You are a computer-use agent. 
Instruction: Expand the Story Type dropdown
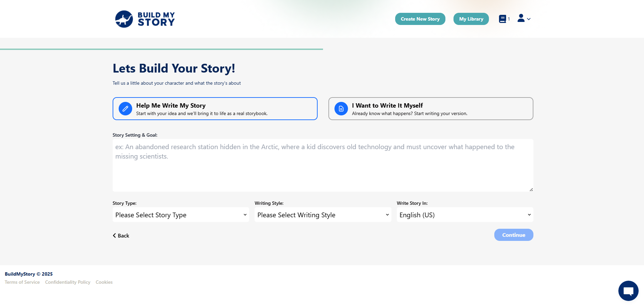(181, 215)
